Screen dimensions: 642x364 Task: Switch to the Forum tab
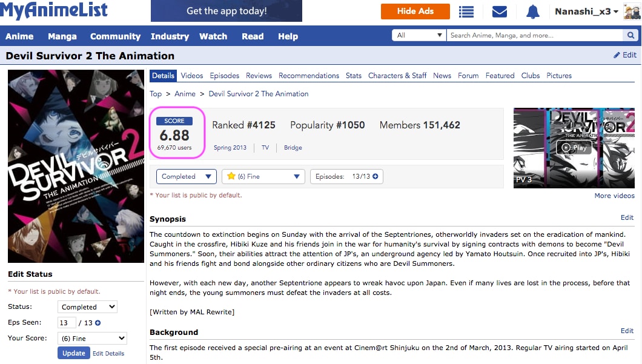pyautogui.click(x=468, y=76)
